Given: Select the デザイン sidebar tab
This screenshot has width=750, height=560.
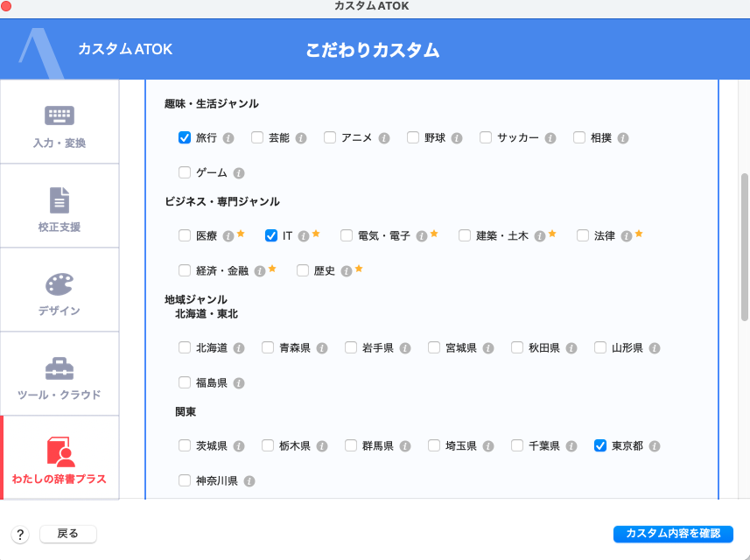Looking at the screenshot, I should 60,290.
